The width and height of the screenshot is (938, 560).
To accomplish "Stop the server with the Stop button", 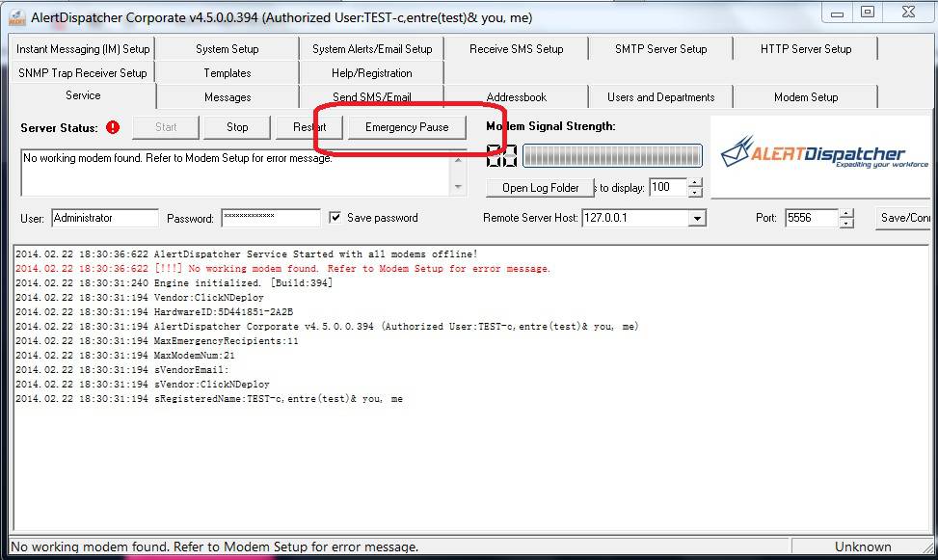I will [x=237, y=127].
